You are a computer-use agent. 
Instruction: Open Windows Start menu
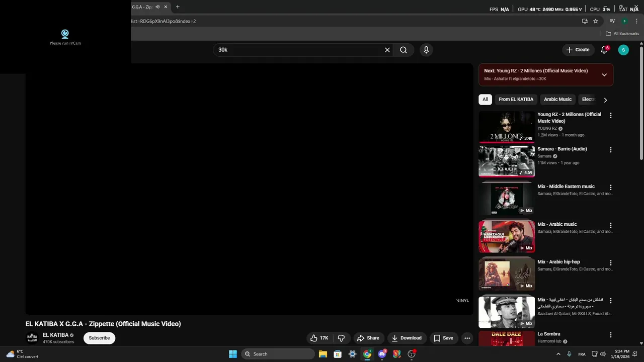[233, 354]
